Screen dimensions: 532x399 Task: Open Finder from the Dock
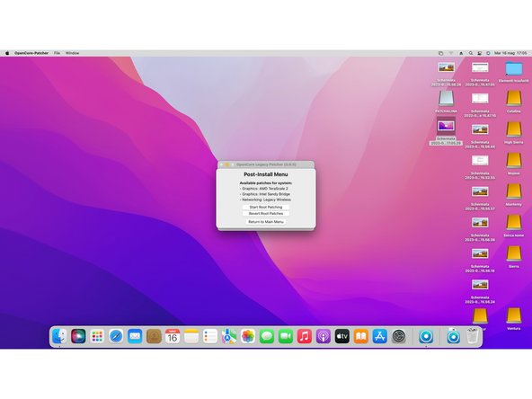coord(59,336)
